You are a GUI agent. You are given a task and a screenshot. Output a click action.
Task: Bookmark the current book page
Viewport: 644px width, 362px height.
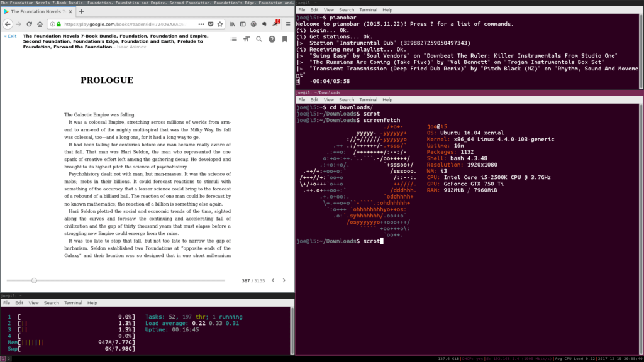285,40
